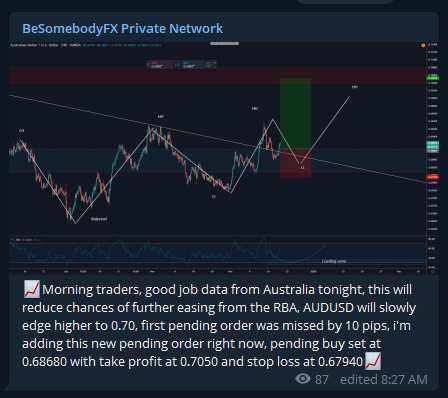
Task: Click the blue Buy price button
Action: click(x=192, y=65)
